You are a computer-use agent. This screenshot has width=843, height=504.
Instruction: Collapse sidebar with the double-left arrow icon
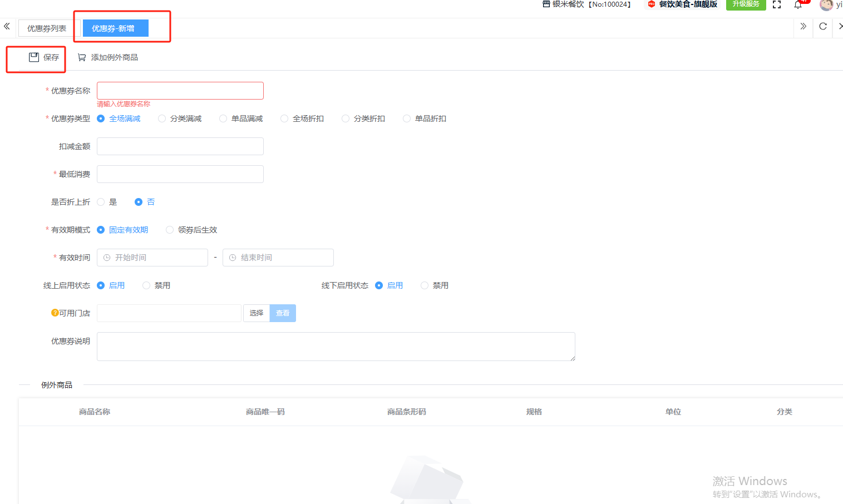coord(7,26)
